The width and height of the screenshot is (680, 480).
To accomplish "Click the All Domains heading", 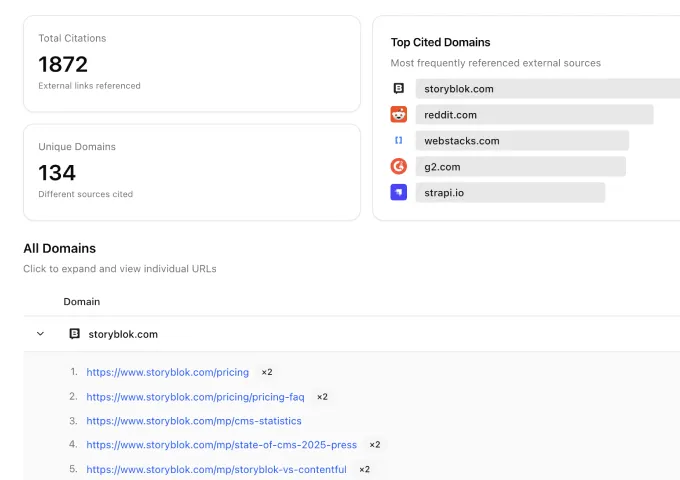I will pos(59,248).
